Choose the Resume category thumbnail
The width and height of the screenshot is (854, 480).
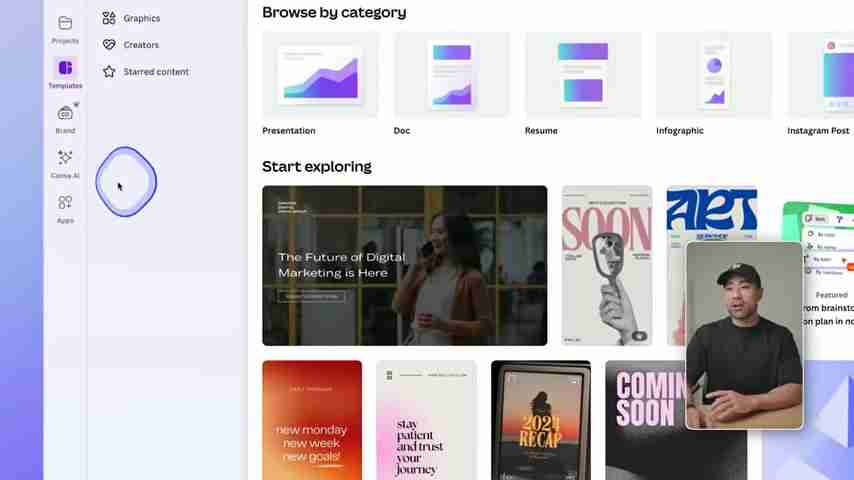click(x=583, y=75)
